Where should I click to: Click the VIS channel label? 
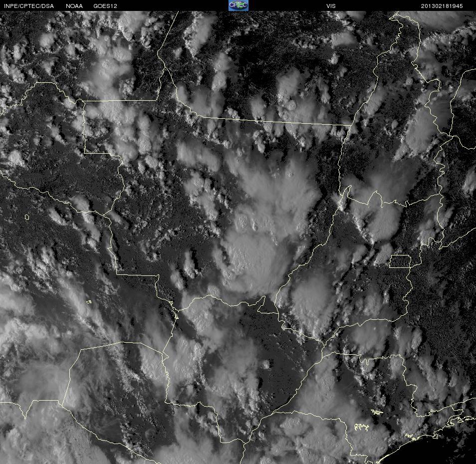pos(331,6)
